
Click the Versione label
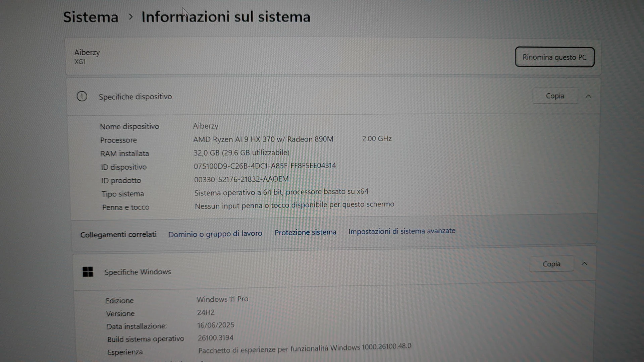(120, 313)
